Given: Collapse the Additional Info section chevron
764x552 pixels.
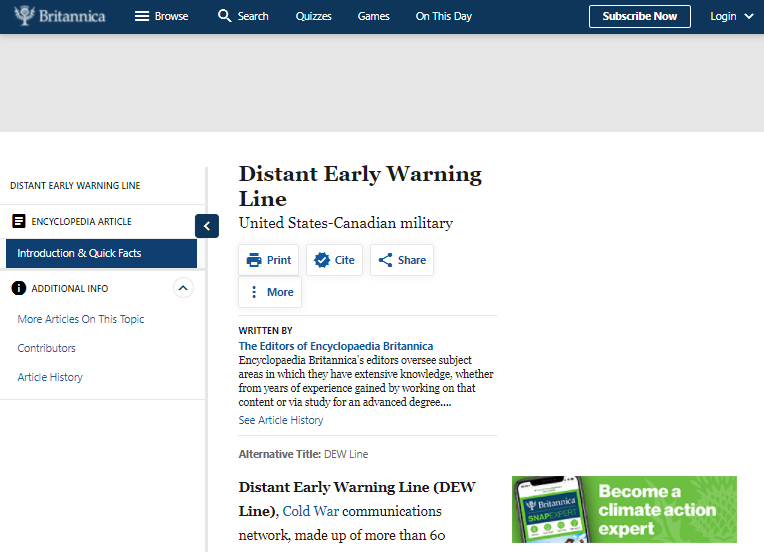Looking at the screenshot, I should (x=183, y=288).
